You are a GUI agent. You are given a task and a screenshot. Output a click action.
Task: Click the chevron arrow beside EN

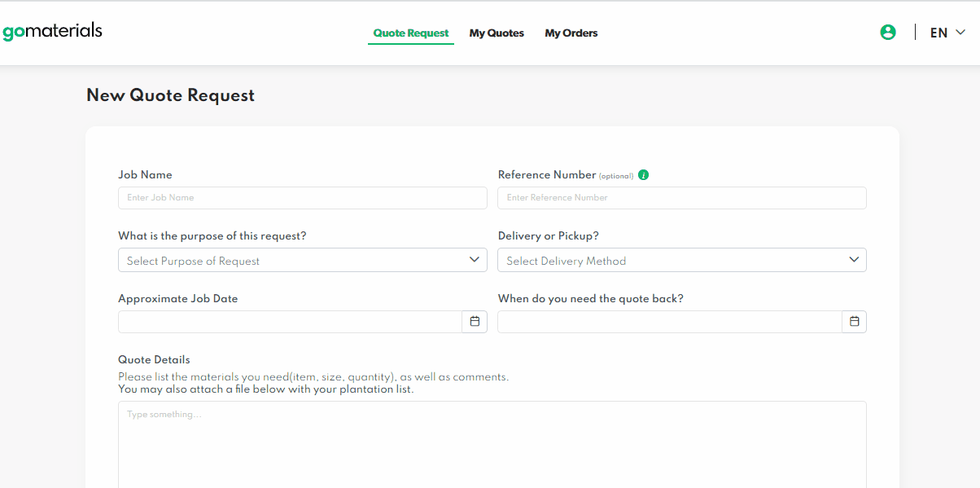(960, 33)
